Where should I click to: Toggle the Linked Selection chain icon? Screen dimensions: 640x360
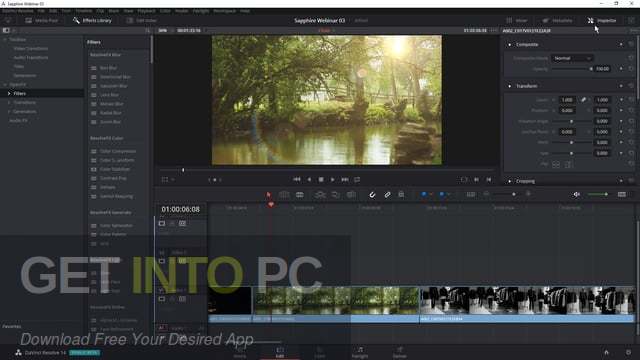pos(387,195)
